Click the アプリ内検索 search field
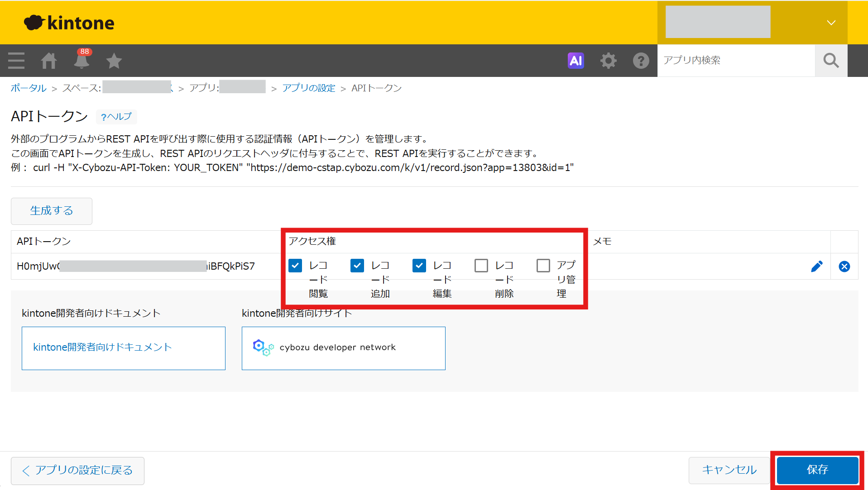Screen dimensions: 868x490 point(736,61)
